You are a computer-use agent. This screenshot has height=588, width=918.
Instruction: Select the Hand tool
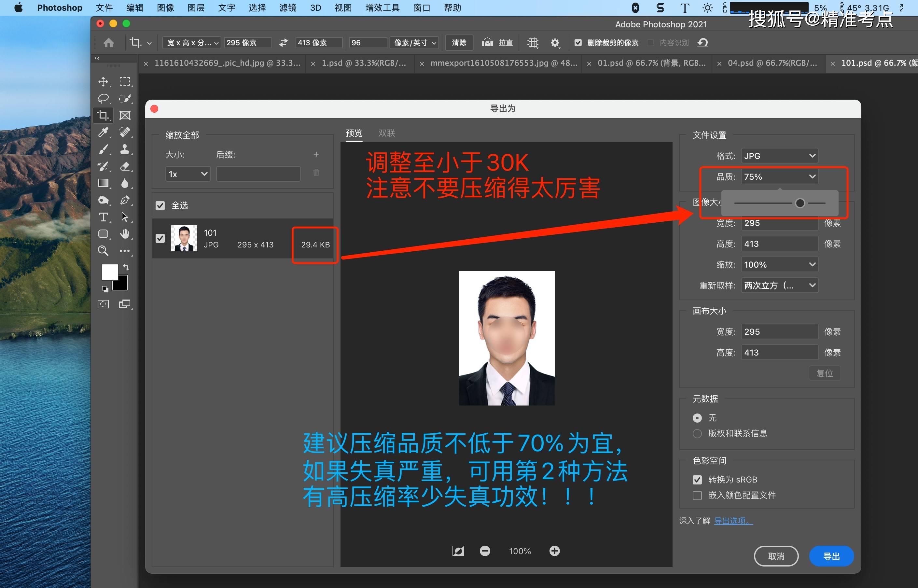click(125, 234)
